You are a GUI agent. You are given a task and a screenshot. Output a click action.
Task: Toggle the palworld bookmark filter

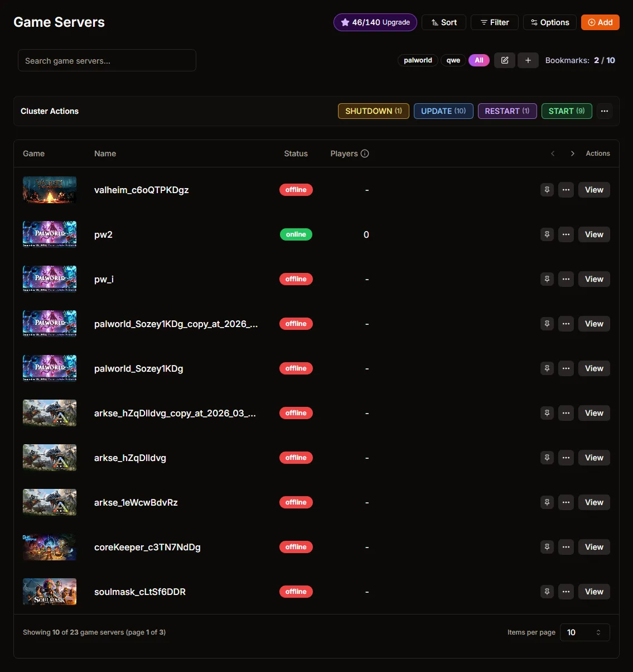click(x=417, y=60)
